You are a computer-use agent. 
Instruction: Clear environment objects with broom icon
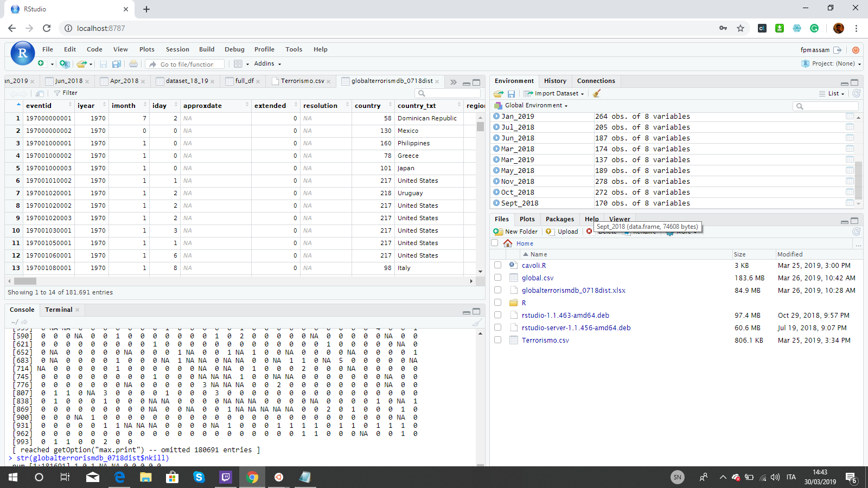(597, 93)
